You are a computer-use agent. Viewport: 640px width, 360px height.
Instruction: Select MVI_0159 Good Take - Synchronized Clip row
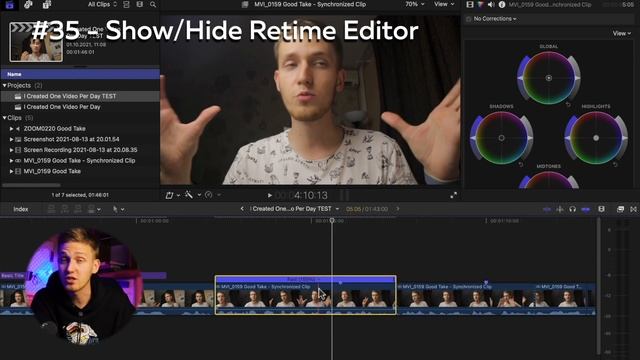click(x=80, y=160)
